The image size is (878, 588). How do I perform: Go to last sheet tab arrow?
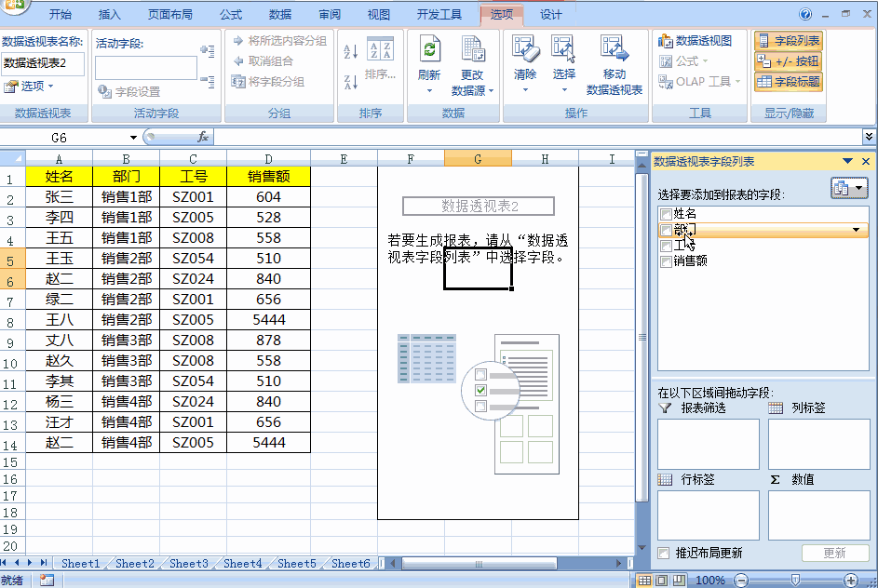(43, 563)
